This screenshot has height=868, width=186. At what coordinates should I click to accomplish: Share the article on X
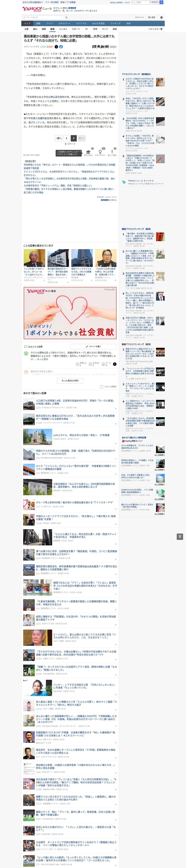(x=56, y=47)
